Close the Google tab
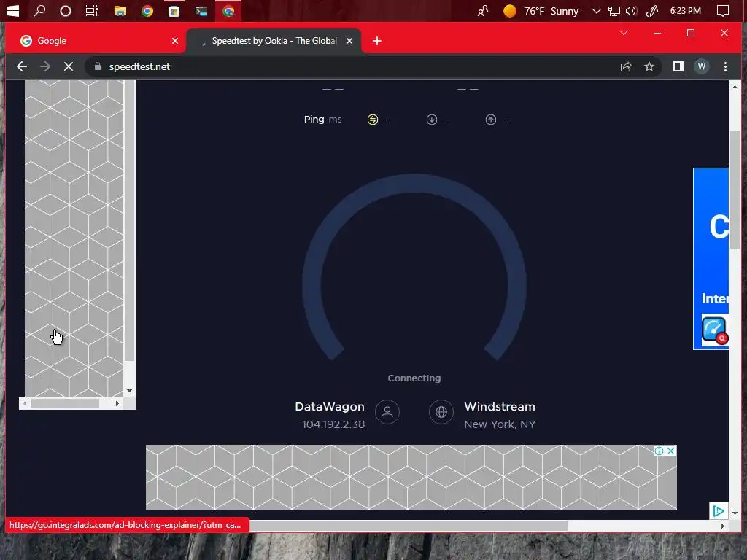747x560 pixels. click(x=175, y=41)
